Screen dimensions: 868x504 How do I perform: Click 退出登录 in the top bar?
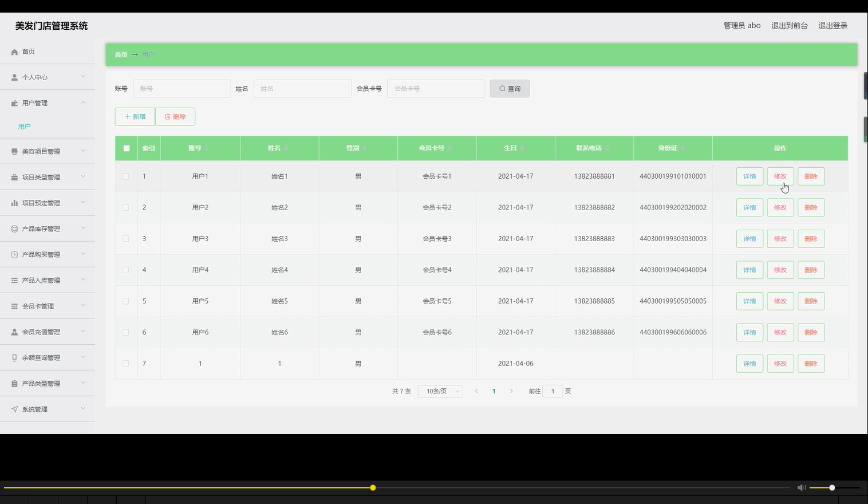(833, 25)
